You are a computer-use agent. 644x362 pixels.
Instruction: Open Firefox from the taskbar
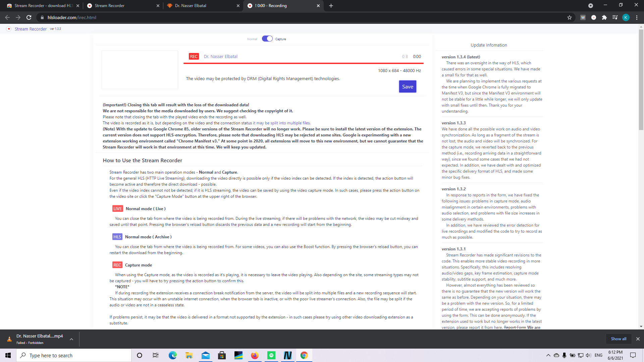click(x=255, y=355)
